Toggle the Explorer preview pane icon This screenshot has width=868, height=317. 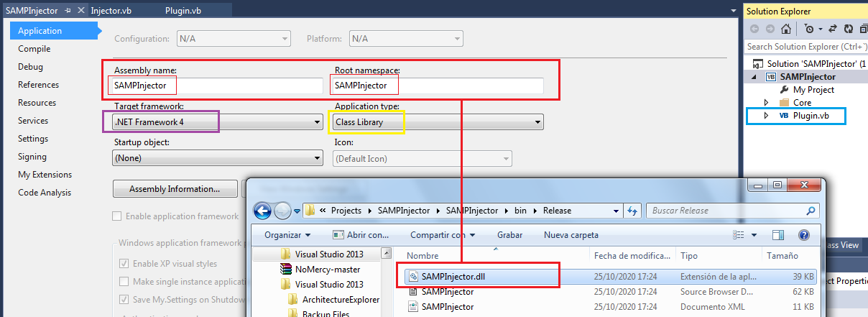tap(777, 235)
